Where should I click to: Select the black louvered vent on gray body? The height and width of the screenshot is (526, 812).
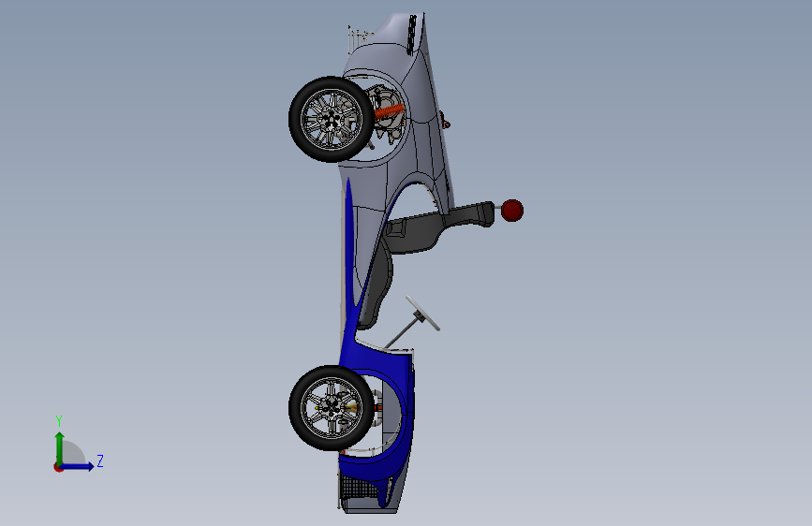[x=412, y=35]
